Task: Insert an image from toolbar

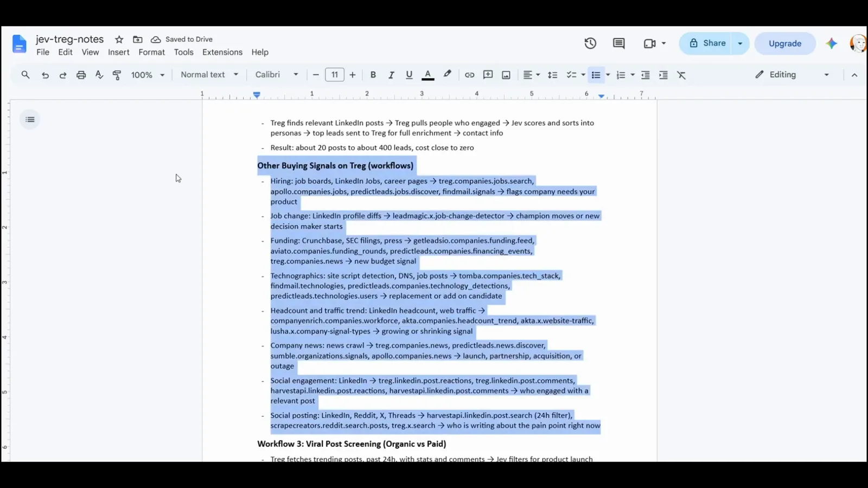Action: click(x=506, y=75)
